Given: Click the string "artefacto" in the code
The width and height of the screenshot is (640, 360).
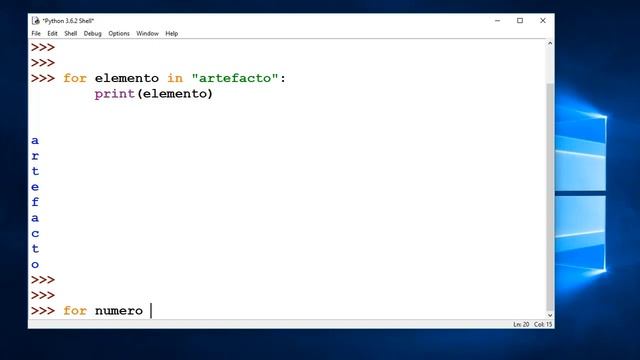Looking at the screenshot, I should [235, 78].
